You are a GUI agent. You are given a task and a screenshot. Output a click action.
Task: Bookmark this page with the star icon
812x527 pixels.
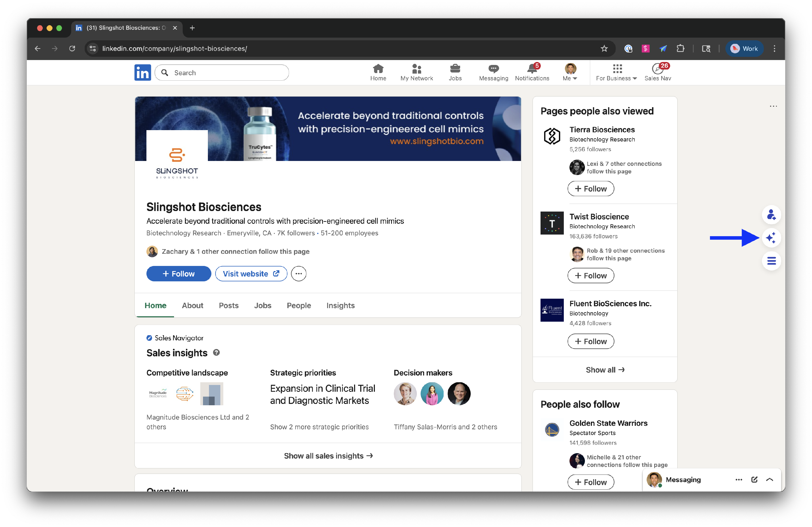[x=604, y=48]
